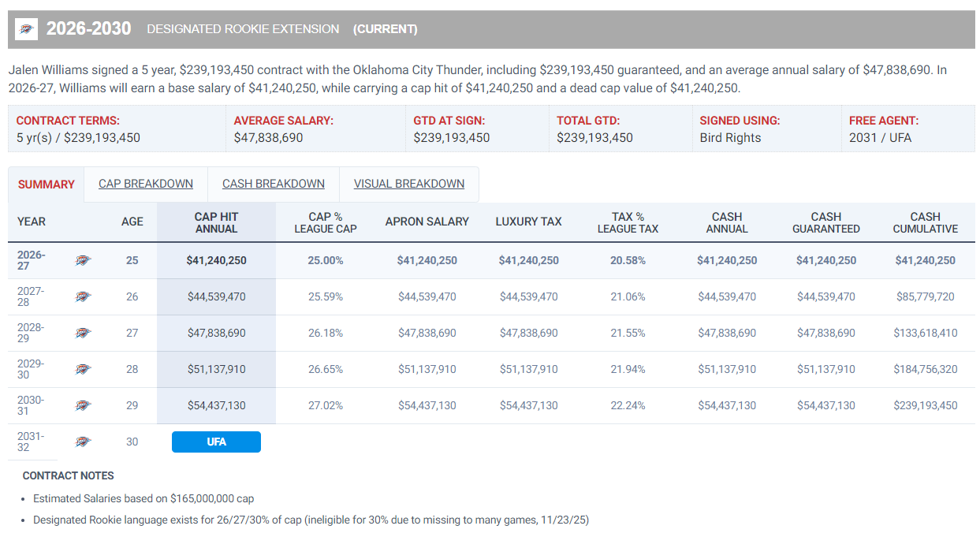This screenshot has width=980, height=548.
Task: Click Thunder team icon in 2027-28 row
Action: [x=83, y=296]
